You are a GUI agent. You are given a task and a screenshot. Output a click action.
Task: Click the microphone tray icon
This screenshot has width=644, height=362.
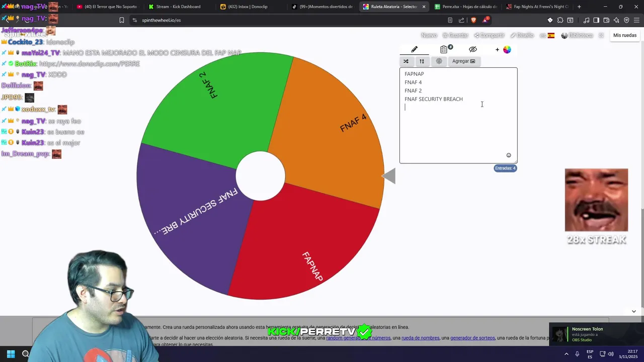coord(577,353)
